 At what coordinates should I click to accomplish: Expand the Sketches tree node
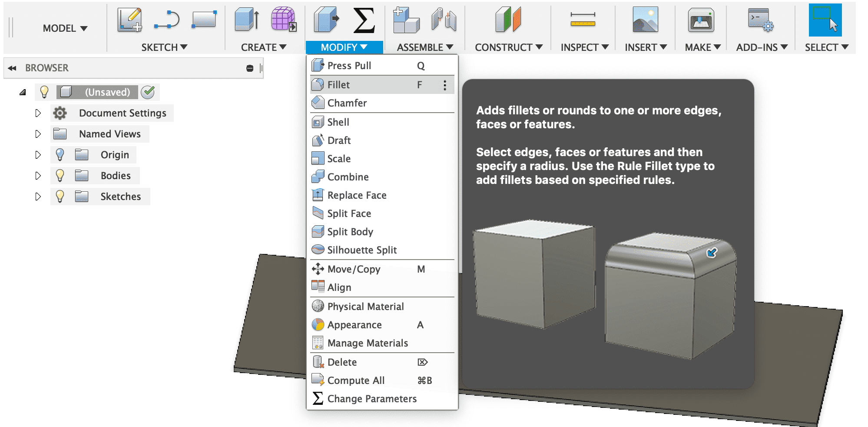pyautogui.click(x=38, y=197)
